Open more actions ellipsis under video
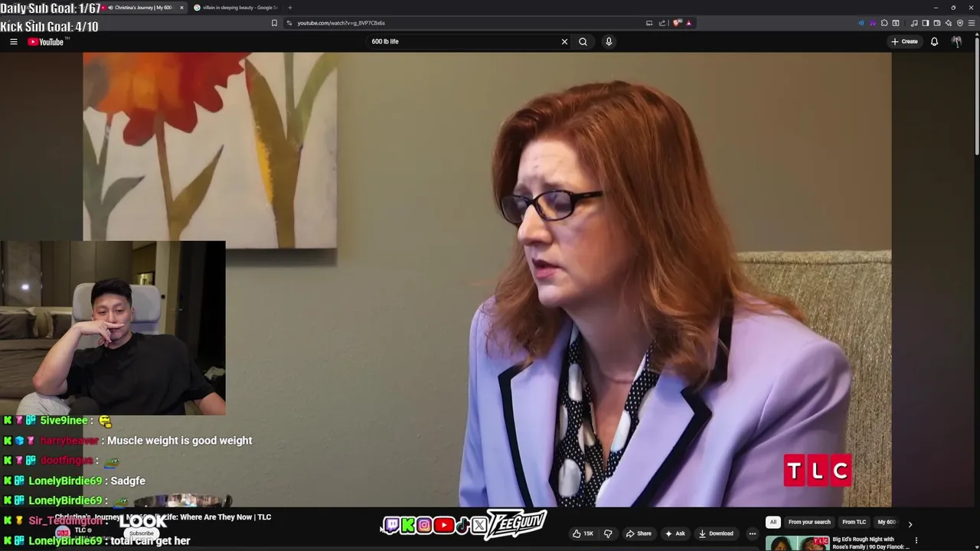The image size is (980, 551). click(752, 533)
